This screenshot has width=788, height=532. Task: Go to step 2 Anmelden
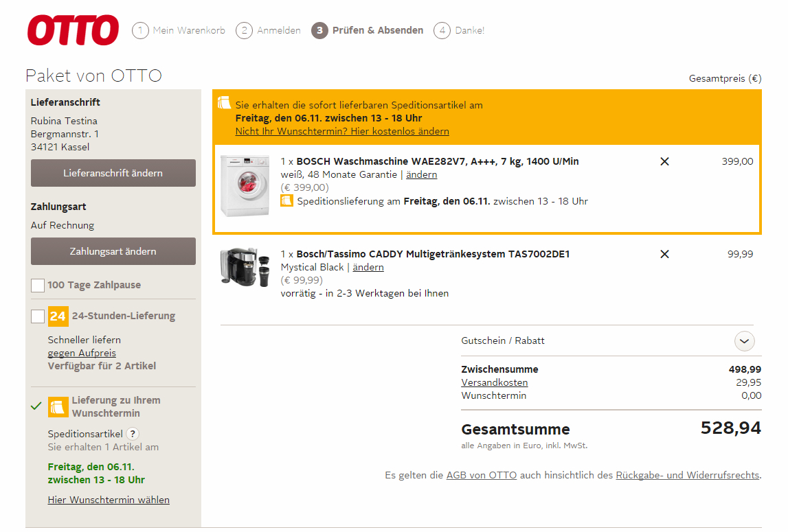[269, 31]
